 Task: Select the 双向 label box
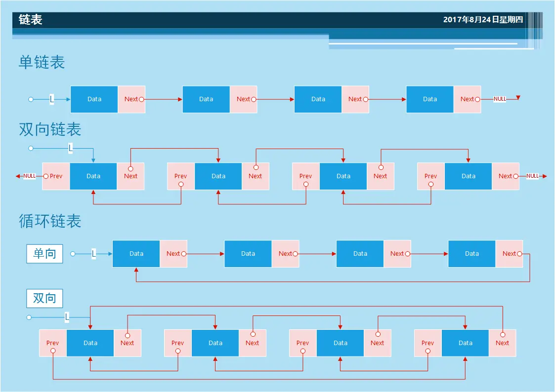click(44, 298)
